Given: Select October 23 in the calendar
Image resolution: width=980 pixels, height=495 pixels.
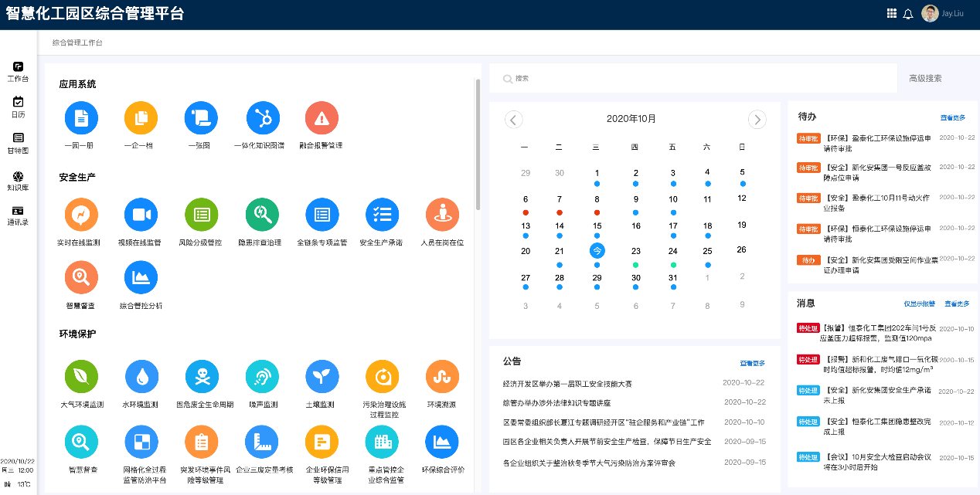Looking at the screenshot, I should pos(635,251).
